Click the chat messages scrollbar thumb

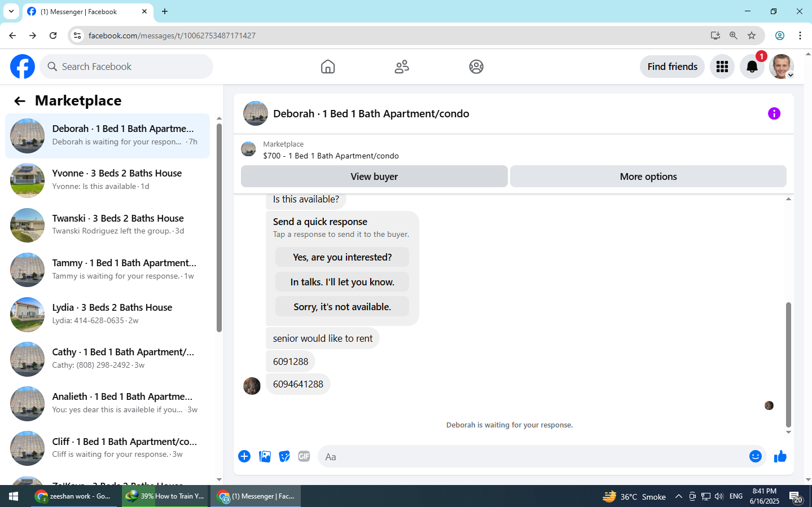click(x=788, y=365)
